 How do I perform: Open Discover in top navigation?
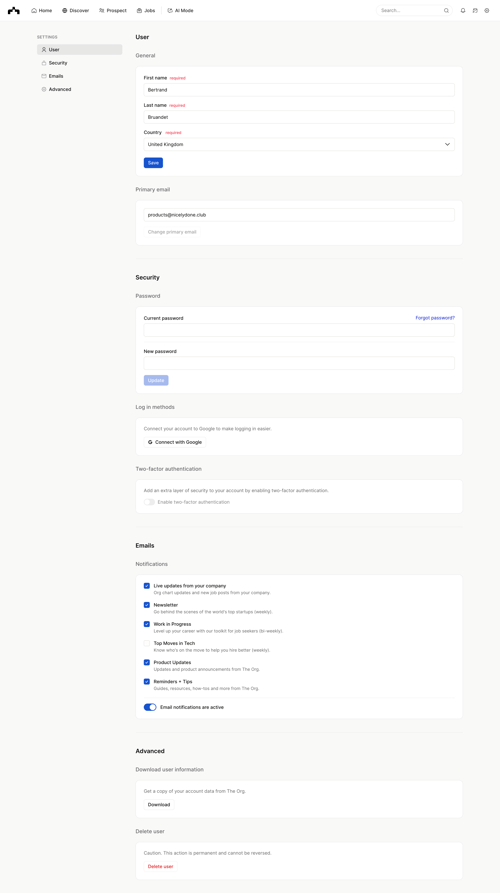click(76, 10)
